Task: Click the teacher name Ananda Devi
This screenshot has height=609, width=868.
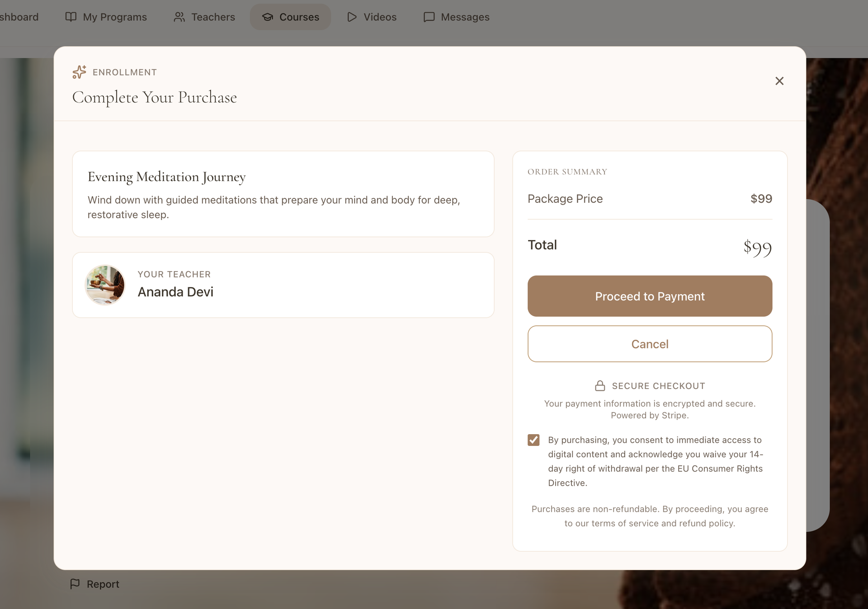Action: tap(175, 292)
